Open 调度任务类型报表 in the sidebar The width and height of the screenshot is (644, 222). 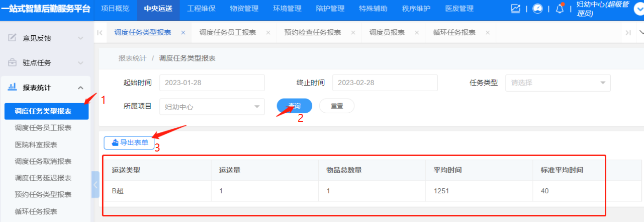pyautogui.click(x=46, y=111)
